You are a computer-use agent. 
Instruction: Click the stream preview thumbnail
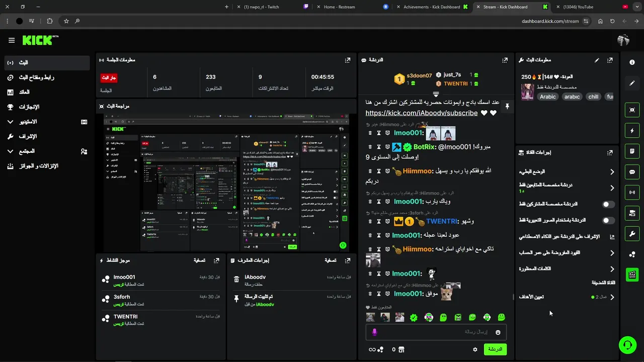(x=226, y=183)
